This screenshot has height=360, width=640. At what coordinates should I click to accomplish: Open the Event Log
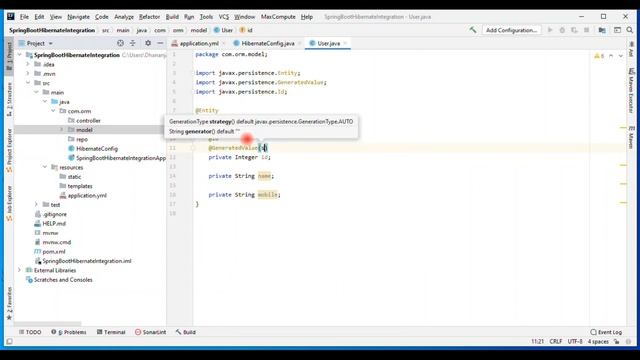coord(607,332)
